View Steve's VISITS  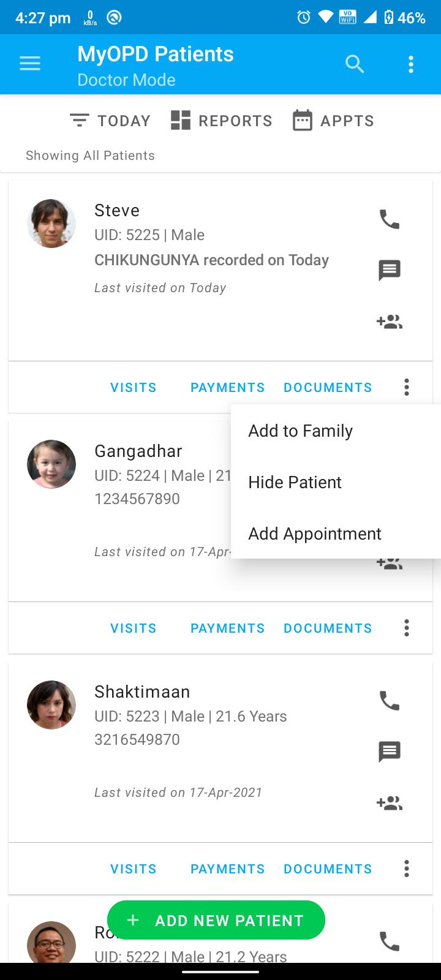pyautogui.click(x=134, y=388)
